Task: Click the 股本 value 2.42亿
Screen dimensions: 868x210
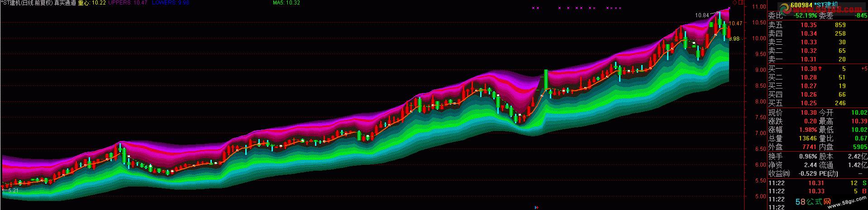Action: point(858,156)
